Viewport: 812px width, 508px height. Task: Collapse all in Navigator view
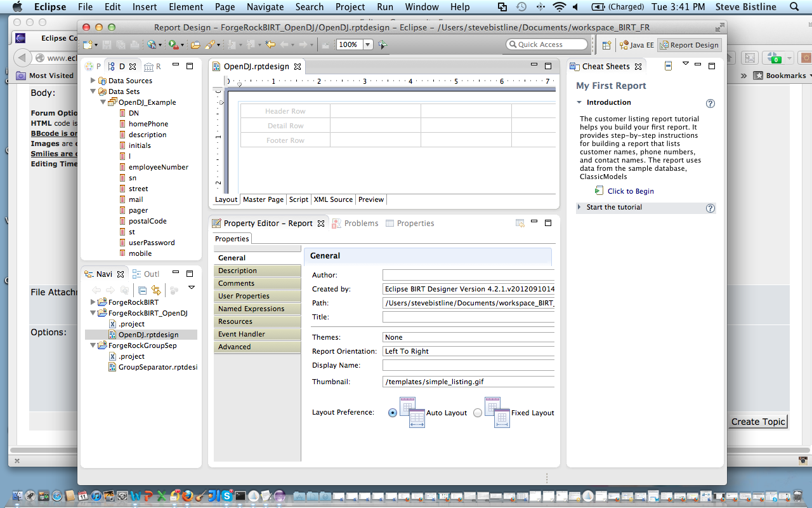click(x=142, y=290)
